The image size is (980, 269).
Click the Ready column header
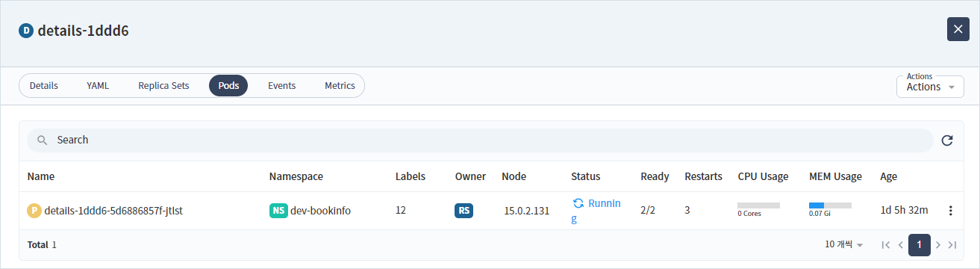tap(655, 176)
